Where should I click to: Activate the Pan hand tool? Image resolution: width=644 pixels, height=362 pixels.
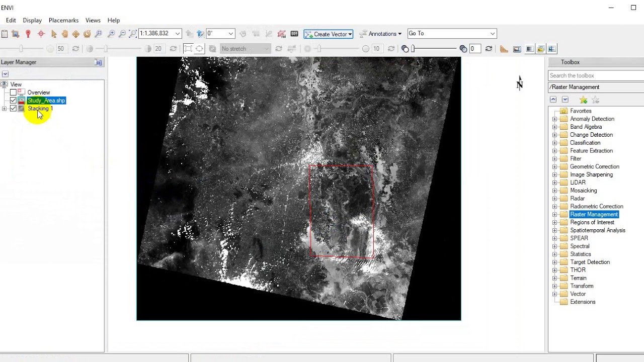click(x=64, y=34)
